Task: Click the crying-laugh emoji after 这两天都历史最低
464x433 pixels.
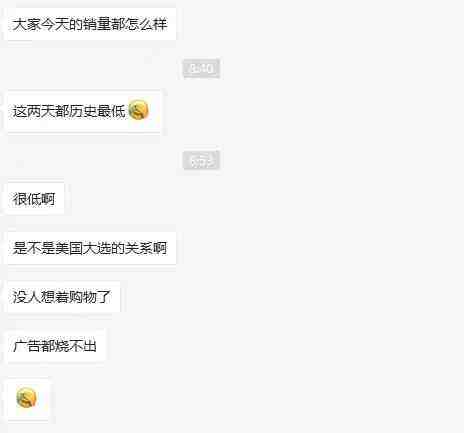Action: (x=138, y=110)
